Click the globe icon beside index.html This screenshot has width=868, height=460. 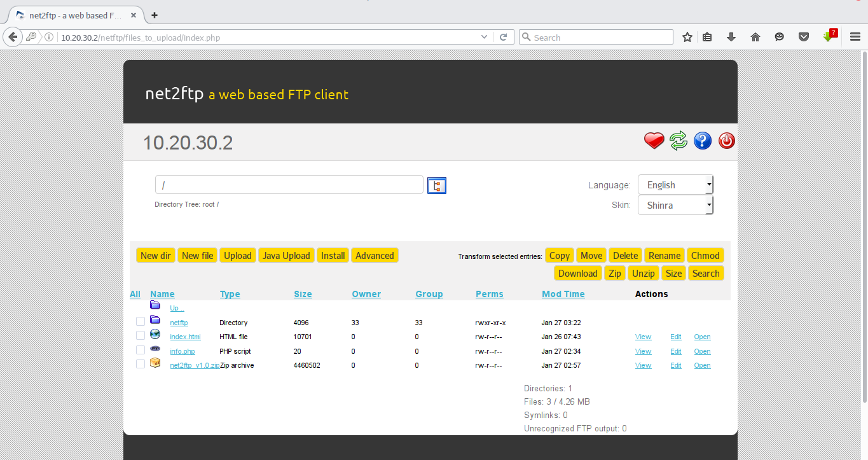coord(155,333)
